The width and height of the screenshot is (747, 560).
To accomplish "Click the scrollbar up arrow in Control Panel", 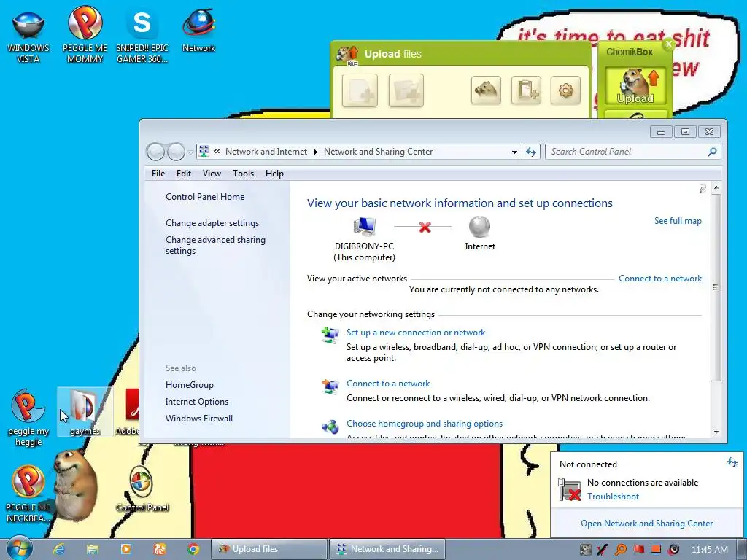I will [716, 188].
